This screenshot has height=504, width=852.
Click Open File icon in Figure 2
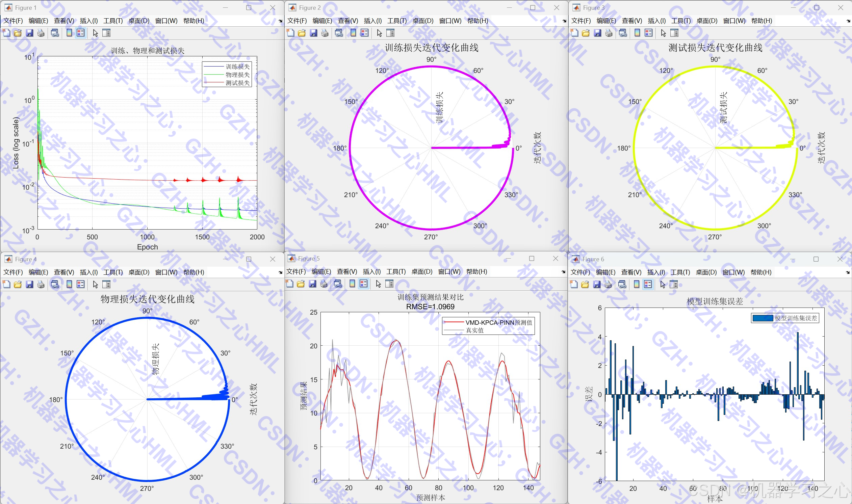(302, 33)
